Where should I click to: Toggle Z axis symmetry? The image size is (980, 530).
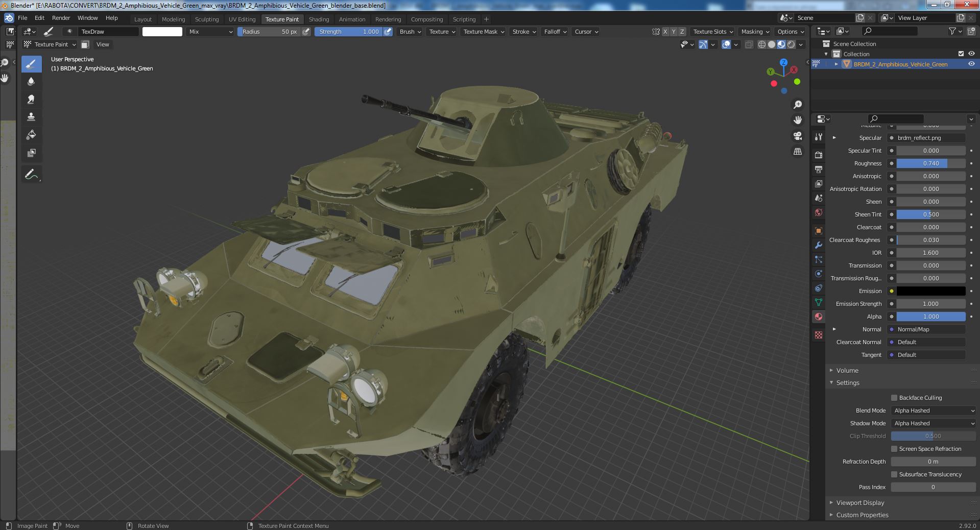coord(682,32)
